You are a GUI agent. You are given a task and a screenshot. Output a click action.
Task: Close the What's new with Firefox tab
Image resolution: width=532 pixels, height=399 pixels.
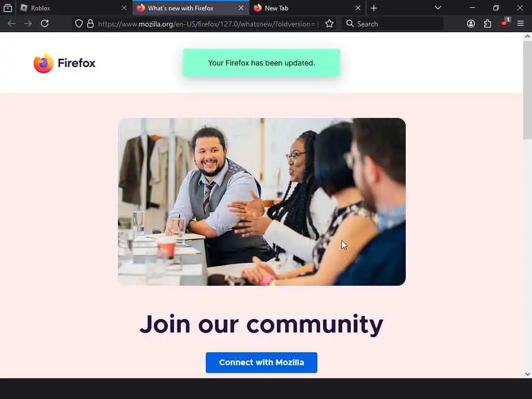point(241,8)
